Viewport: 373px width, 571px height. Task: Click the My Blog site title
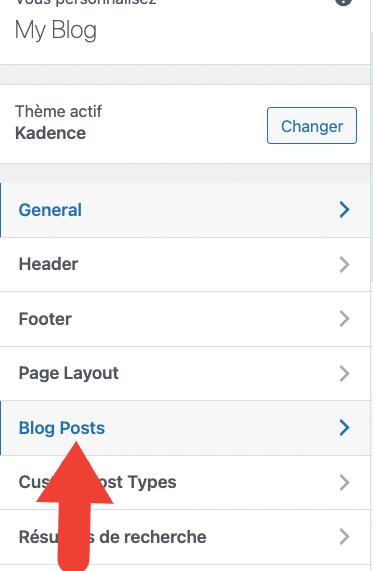click(x=56, y=30)
